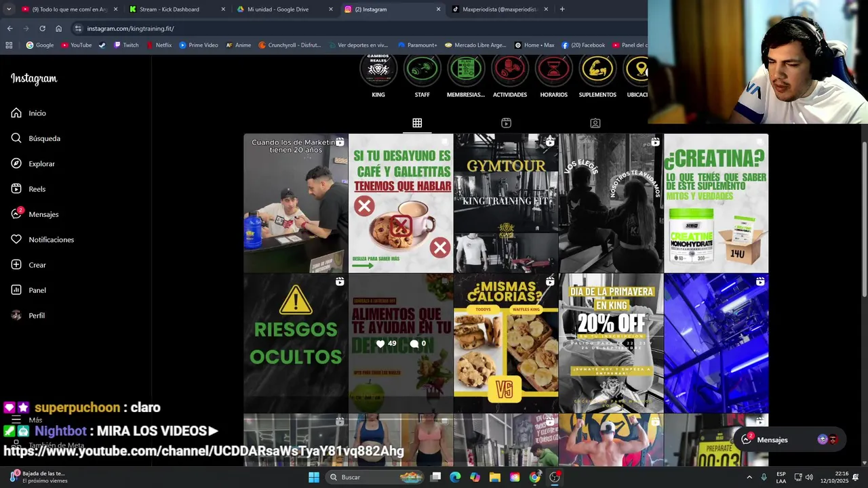This screenshot has width=868, height=488.
Task: Open a new browser tab
Action: tap(562, 9)
